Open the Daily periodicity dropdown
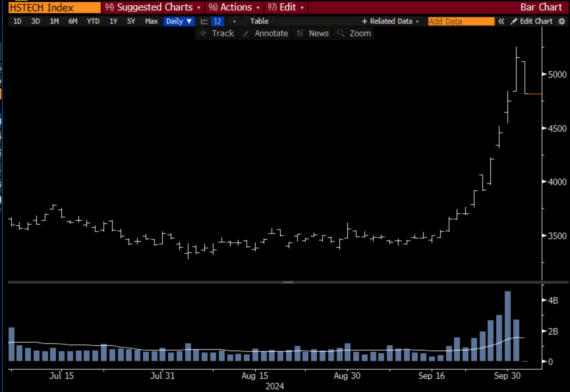This screenshot has width=570, height=392. (x=179, y=21)
